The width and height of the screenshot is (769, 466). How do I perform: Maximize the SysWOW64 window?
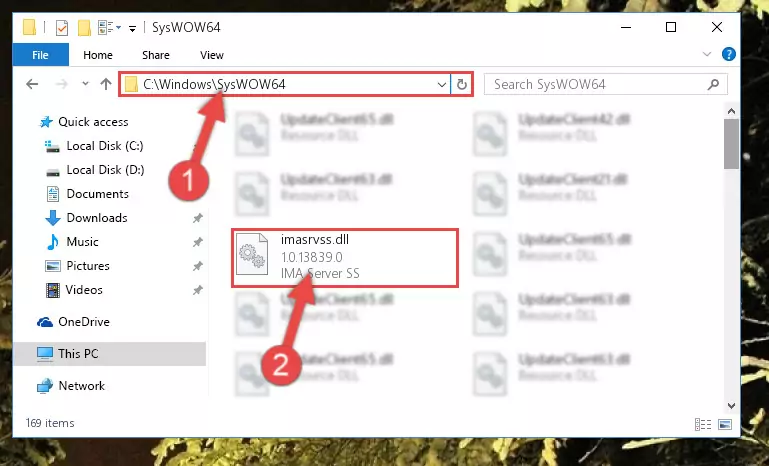(671, 27)
